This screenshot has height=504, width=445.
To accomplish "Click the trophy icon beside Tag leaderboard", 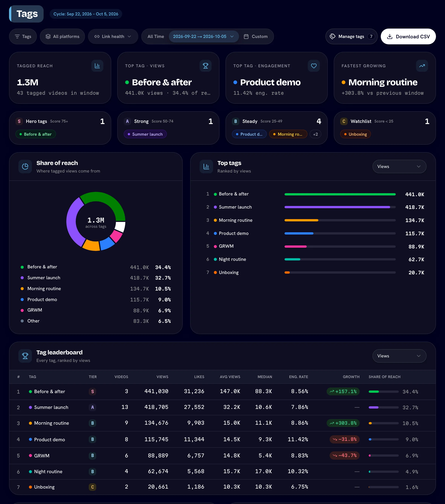I will click(25, 356).
